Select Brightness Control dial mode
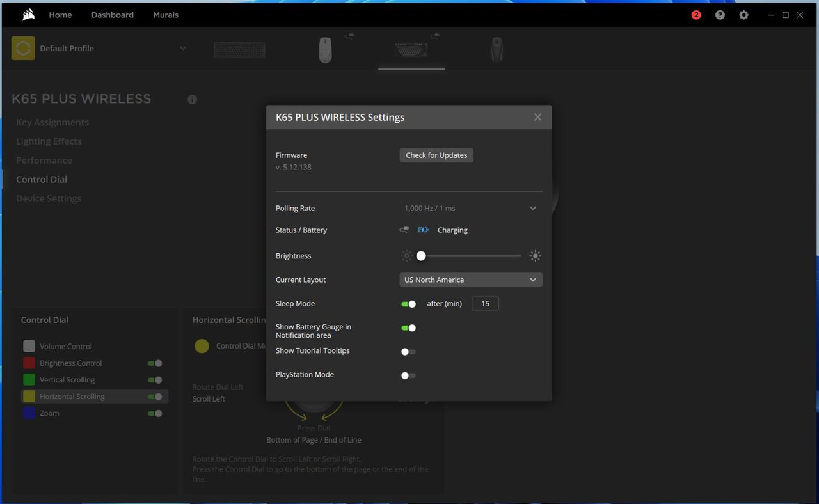Image resolution: width=819 pixels, height=504 pixels. tap(71, 363)
